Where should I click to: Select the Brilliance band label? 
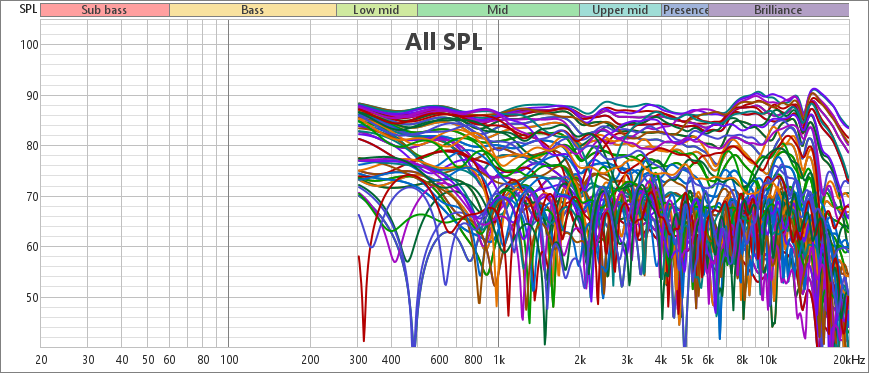tap(779, 10)
